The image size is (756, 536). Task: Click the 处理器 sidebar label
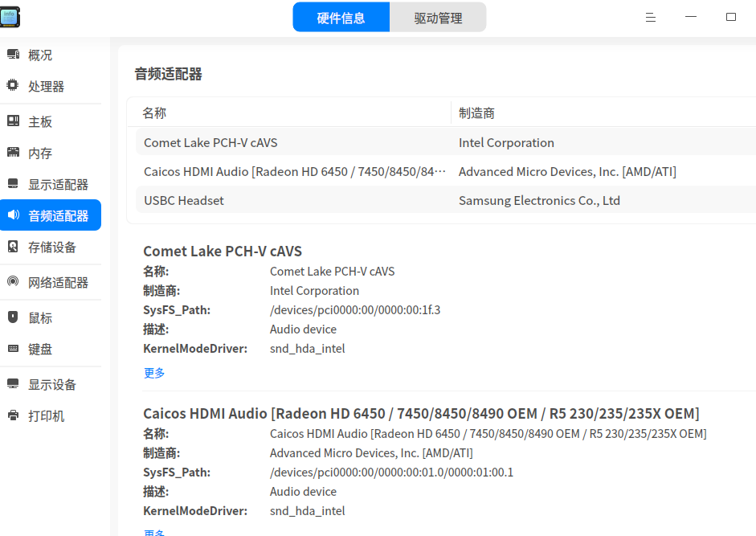point(47,86)
